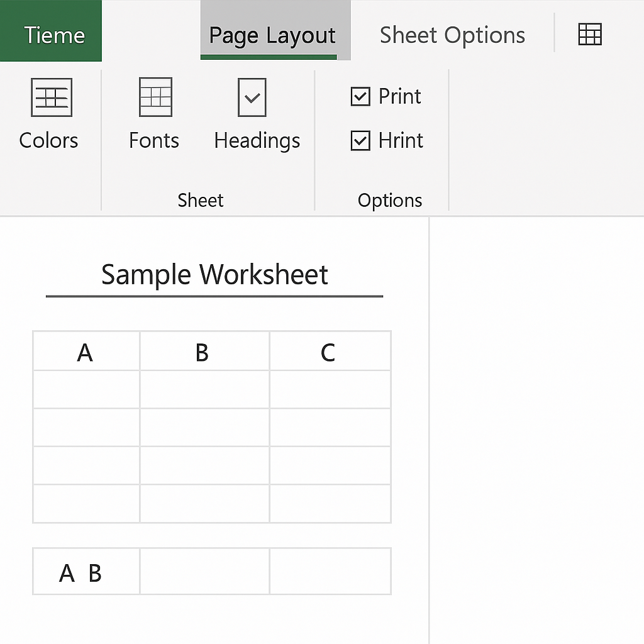Click the Sample Worksheet title

click(x=214, y=274)
